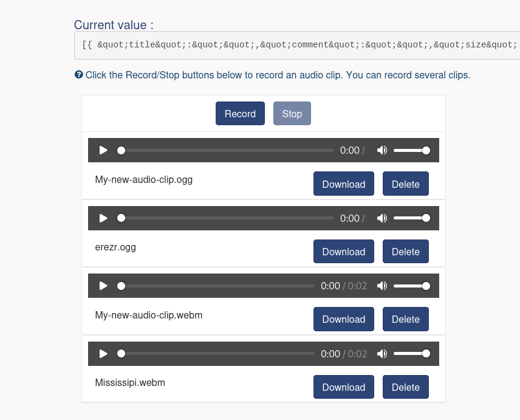Click the help question mark icon

(x=78, y=75)
